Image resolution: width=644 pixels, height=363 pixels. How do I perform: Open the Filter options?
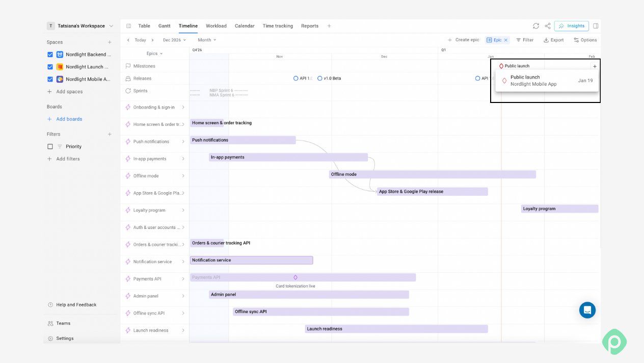coord(525,40)
